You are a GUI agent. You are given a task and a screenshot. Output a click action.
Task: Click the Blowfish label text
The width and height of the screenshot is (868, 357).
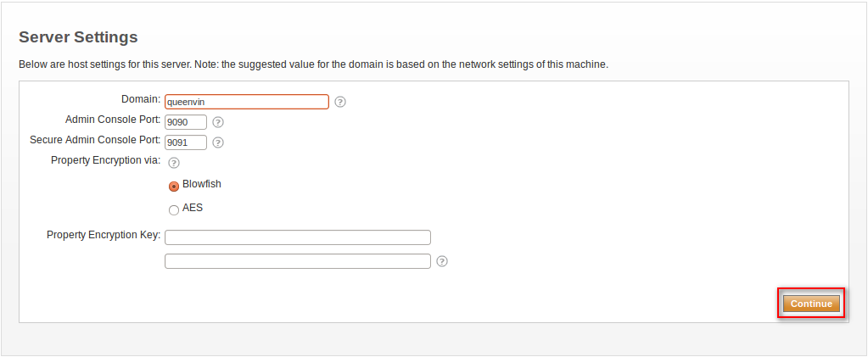coord(202,184)
